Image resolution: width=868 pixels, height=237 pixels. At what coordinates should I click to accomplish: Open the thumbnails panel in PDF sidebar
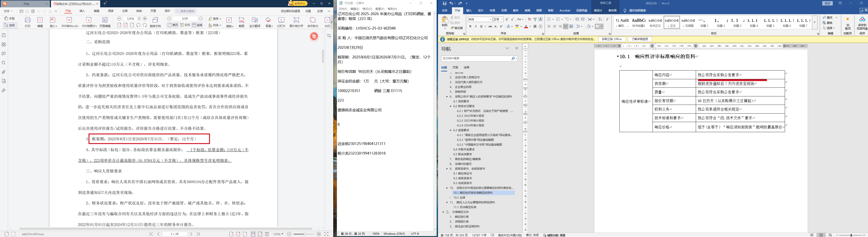[4, 44]
